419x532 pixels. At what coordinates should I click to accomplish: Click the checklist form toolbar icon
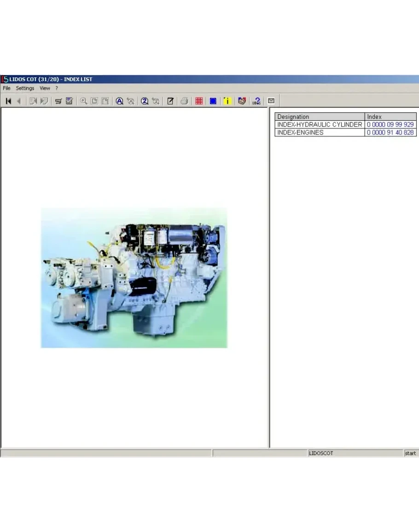click(x=69, y=101)
